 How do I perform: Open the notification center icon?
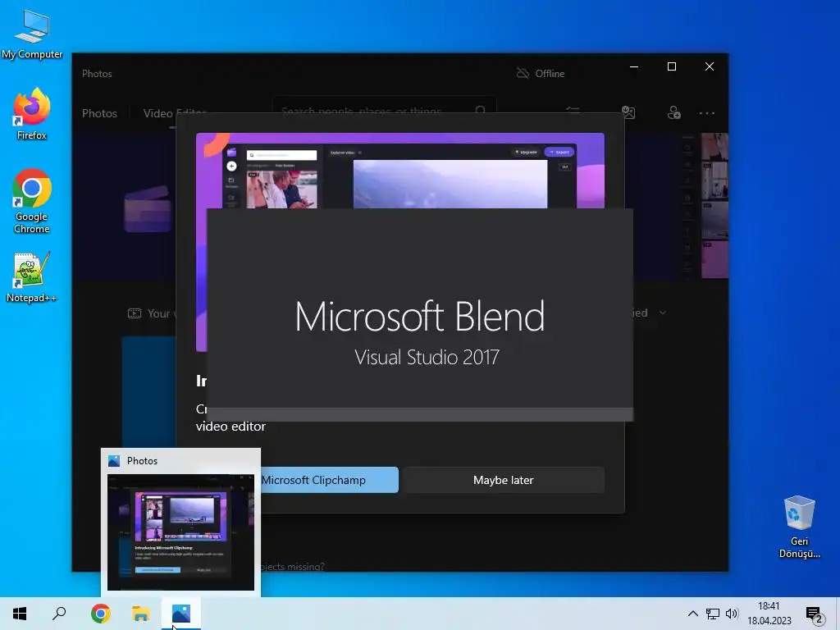pyautogui.click(x=815, y=614)
